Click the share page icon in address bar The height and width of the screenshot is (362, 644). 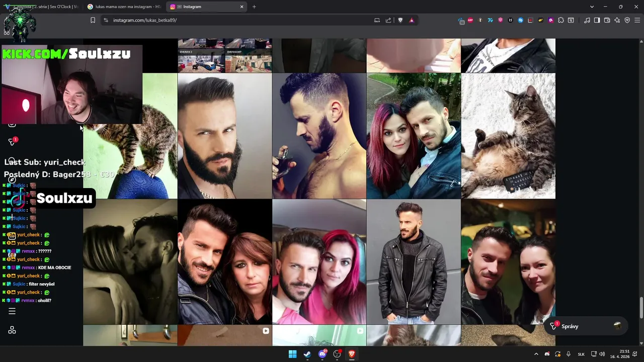388,20
